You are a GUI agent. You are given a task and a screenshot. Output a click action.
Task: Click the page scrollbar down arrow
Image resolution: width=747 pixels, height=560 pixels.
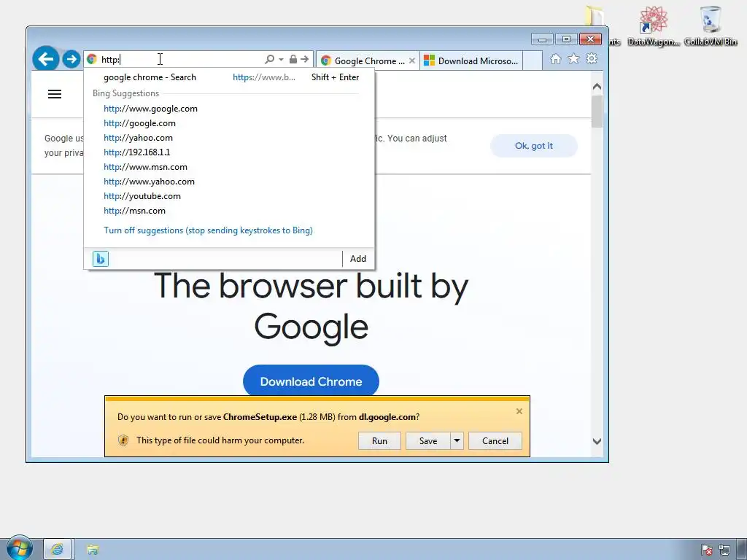tap(597, 441)
